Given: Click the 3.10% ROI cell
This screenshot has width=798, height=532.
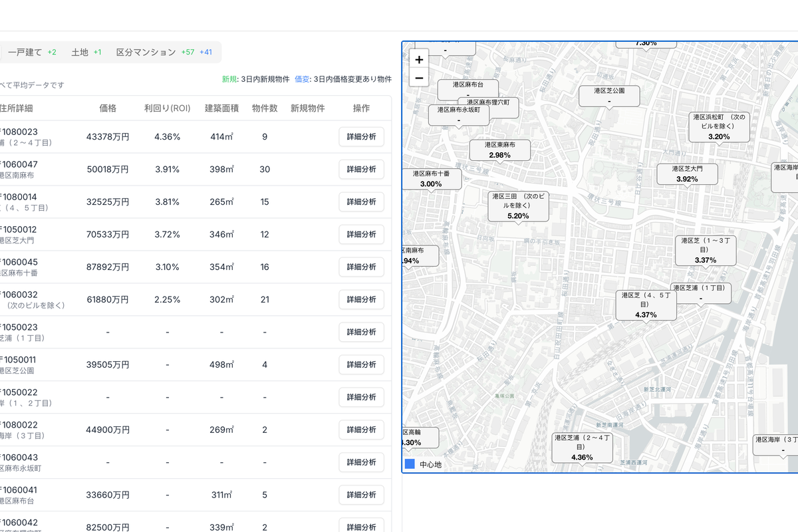Looking at the screenshot, I should 167,267.
